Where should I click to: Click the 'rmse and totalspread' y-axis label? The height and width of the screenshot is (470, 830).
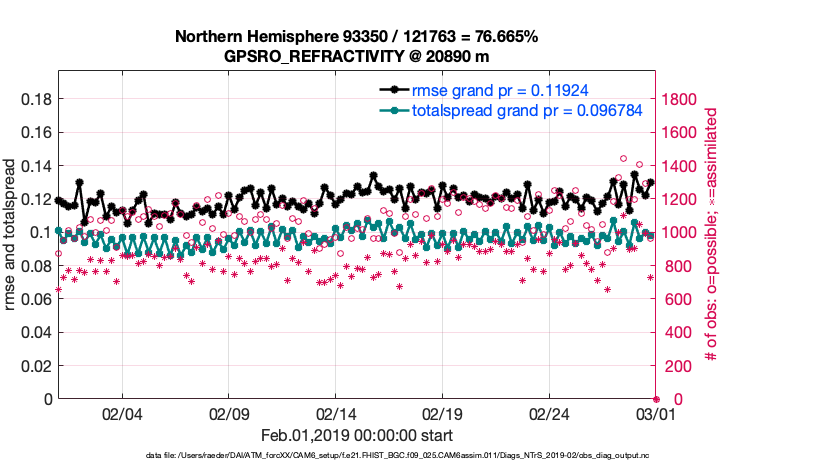11,234
